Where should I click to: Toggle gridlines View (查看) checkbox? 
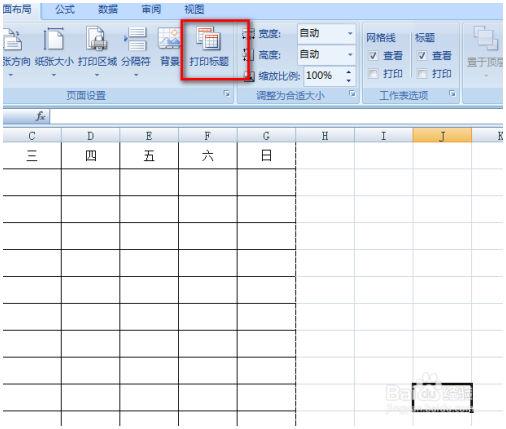[373, 55]
